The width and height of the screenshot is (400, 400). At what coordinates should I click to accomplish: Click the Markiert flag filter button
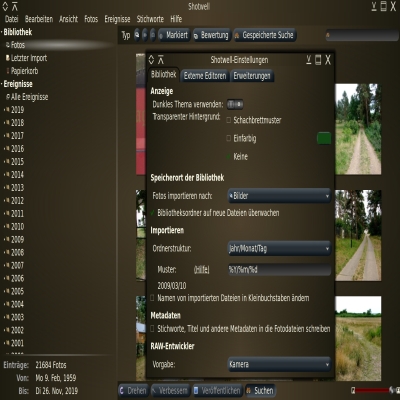pyautogui.click(x=174, y=35)
